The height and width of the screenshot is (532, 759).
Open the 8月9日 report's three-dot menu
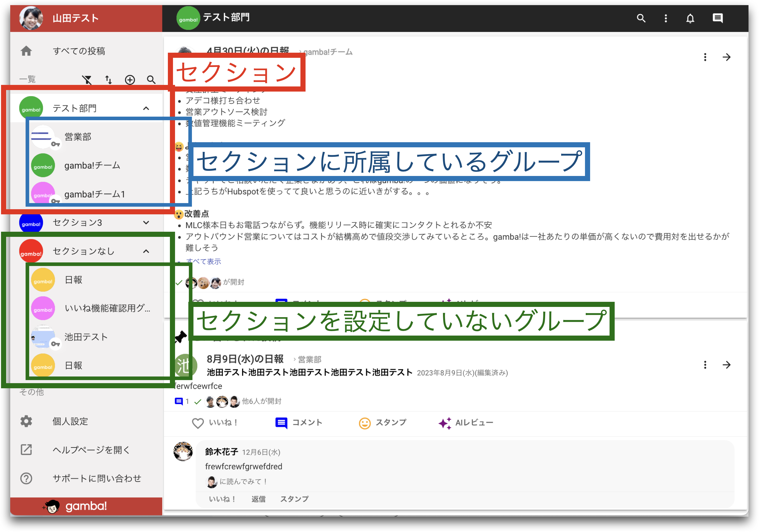click(705, 365)
